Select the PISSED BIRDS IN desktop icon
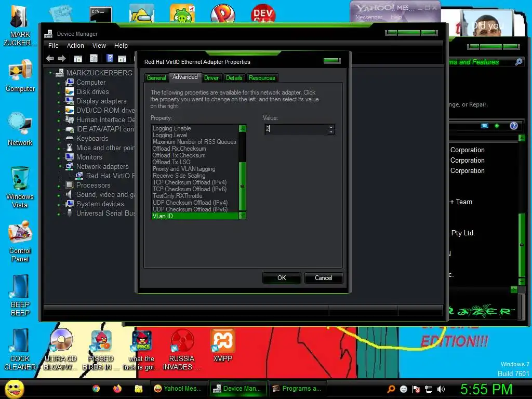Viewport: 532px width, 399px height. 101,350
